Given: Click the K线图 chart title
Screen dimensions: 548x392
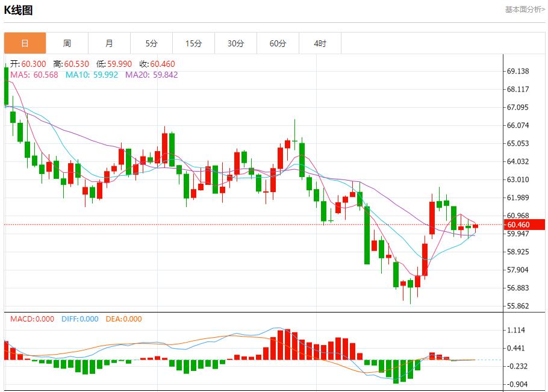Looking at the screenshot, I should click(x=19, y=10).
